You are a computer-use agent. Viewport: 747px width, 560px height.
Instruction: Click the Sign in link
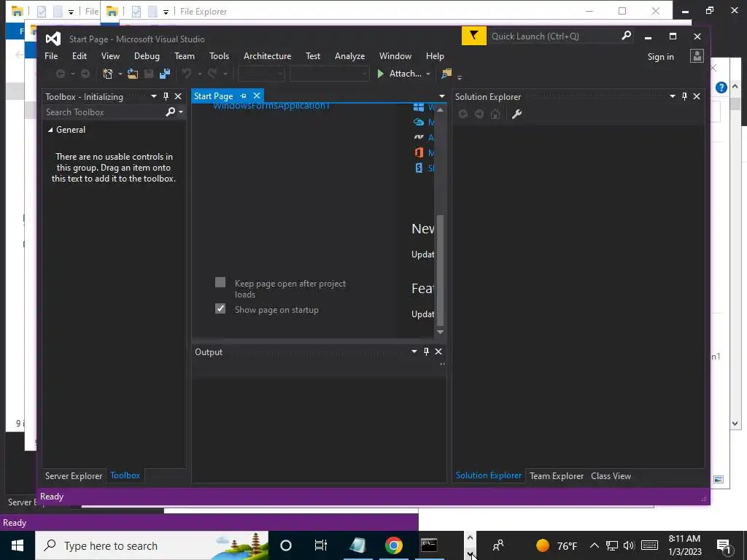pos(660,57)
